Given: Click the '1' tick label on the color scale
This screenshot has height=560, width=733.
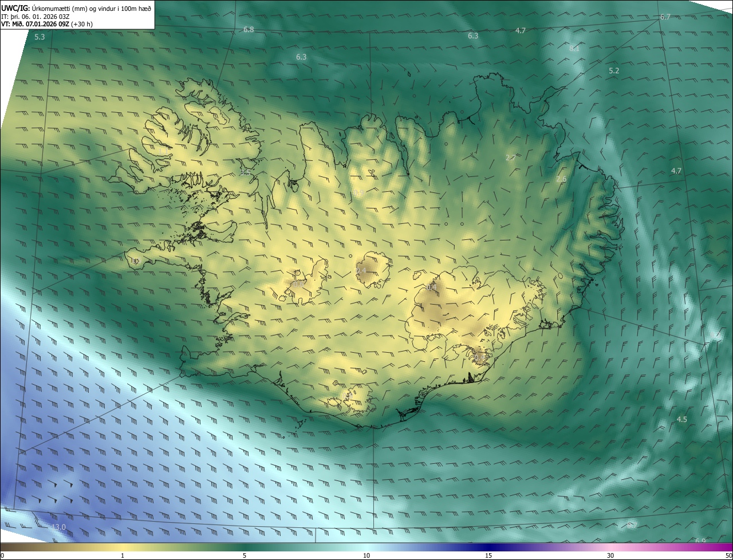Looking at the screenshot, I should pyautogui.click(x=123, y=556).
